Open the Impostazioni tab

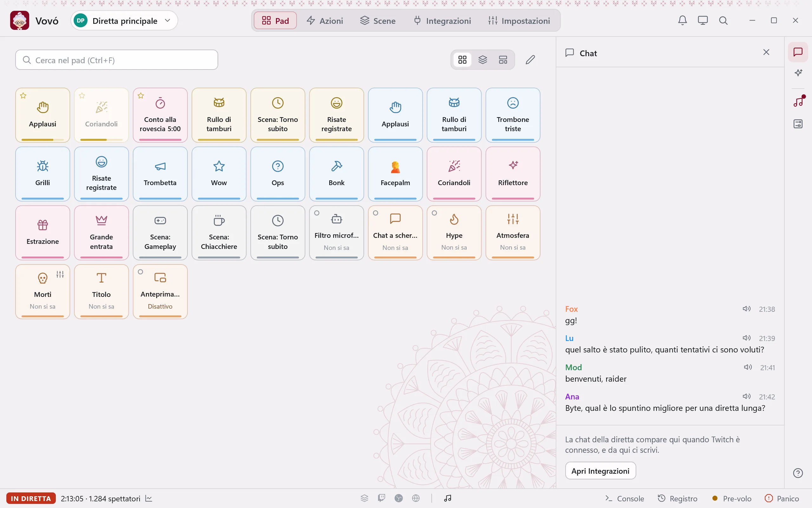pos(519,21)
